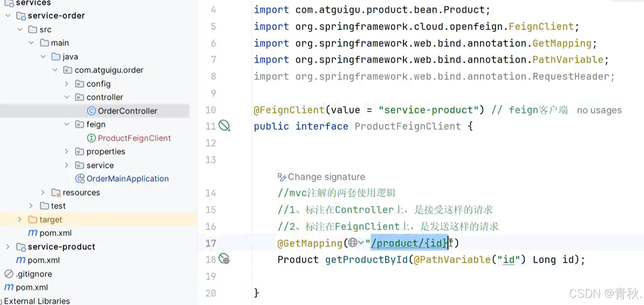Screen dimensions: 644x305
Task: Click the 'no usages' inlay hint
Action: tap(599, 110)
